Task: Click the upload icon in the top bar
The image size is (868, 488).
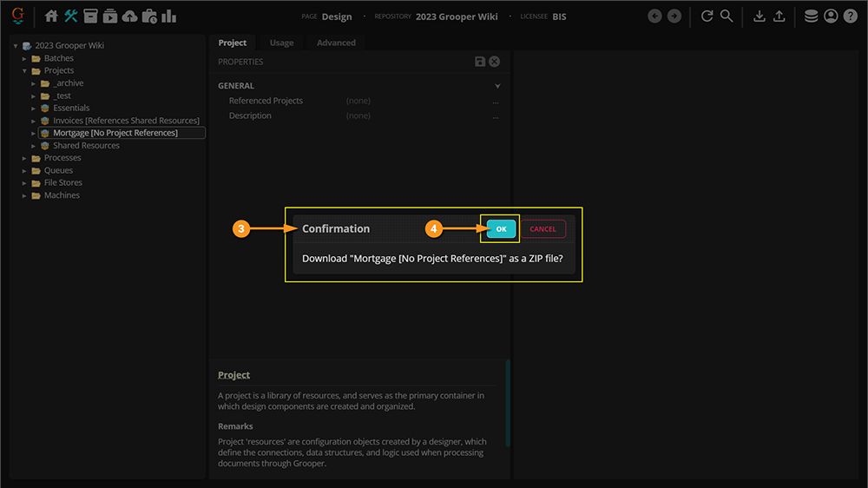Action: tap(779, 16)
